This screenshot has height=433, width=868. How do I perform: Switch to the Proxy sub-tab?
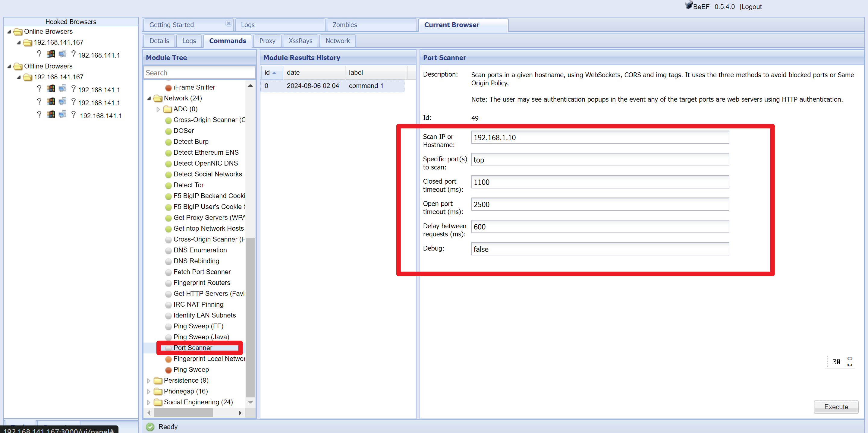267,41
